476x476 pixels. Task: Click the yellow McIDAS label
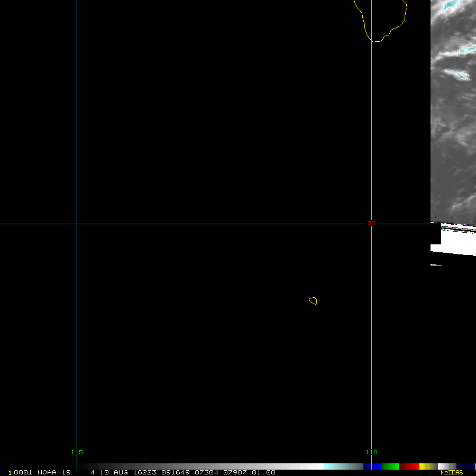[x=452, y=472]
